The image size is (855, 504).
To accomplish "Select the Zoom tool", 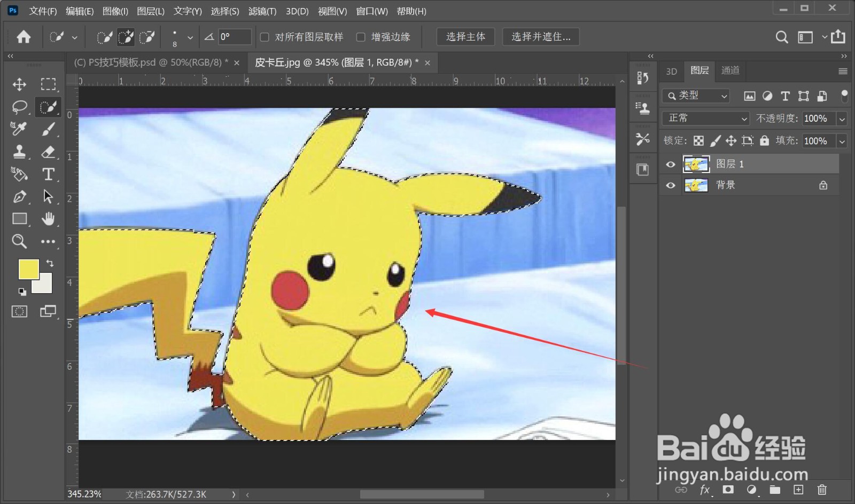I will click(x=20, y=241).
